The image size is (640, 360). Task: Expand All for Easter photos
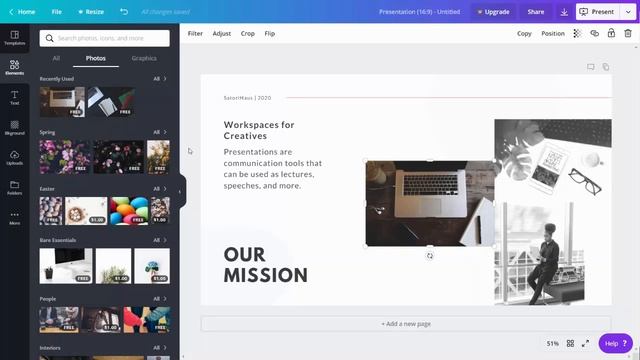click(160, 189)
